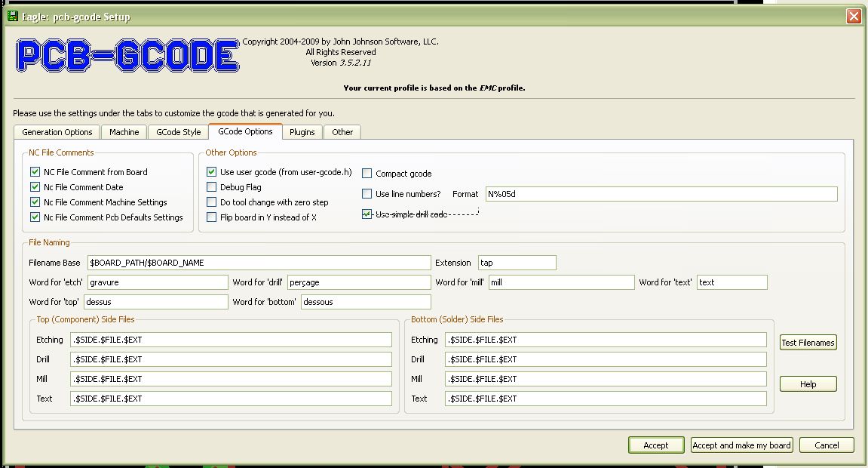Enable the Debug Flag option
Image resolution: width=868 pixels, height=468 pixels.
pos(212,187)
